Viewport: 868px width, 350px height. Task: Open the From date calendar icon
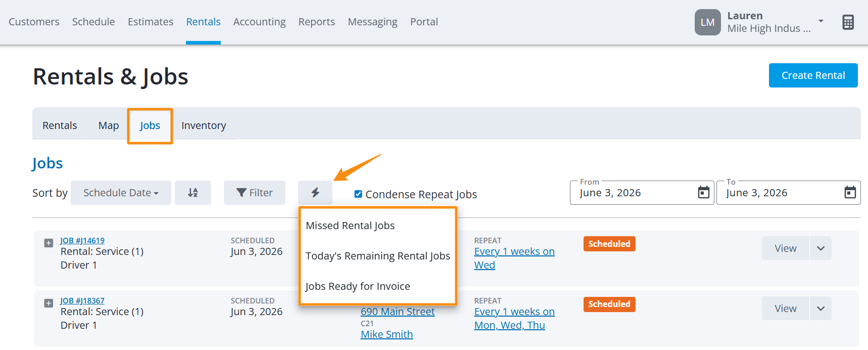point(703,193)
